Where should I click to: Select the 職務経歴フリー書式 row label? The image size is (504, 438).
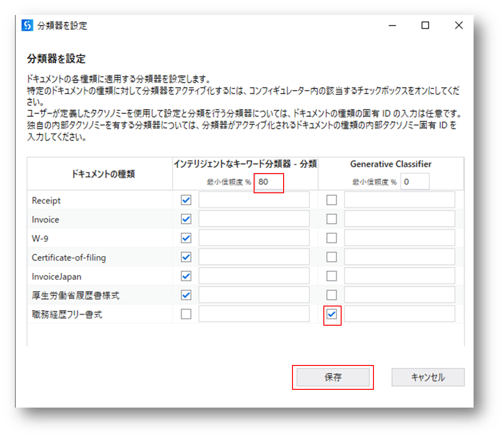coord(67,314)
